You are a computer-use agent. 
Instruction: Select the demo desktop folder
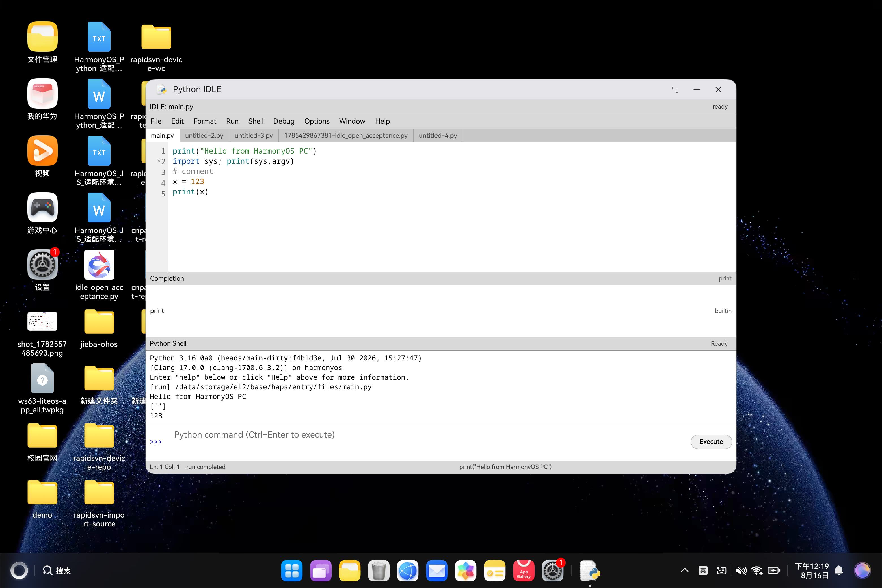click(42, 492)
